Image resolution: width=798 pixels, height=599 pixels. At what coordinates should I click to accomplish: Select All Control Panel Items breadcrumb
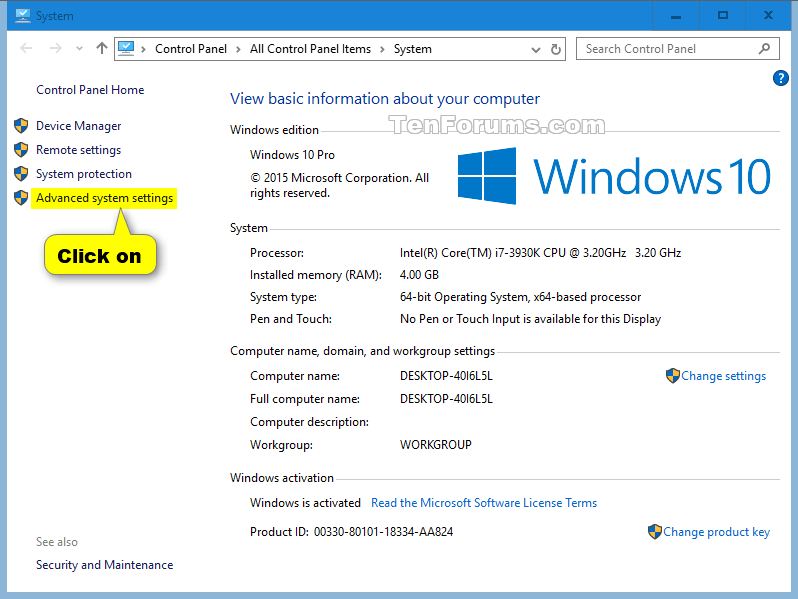tap(310, 49)
